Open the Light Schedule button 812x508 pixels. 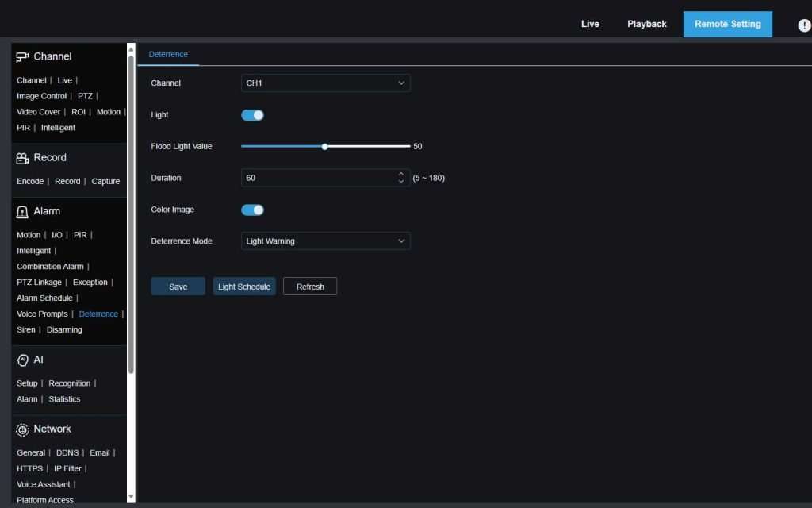pos(244,287)
